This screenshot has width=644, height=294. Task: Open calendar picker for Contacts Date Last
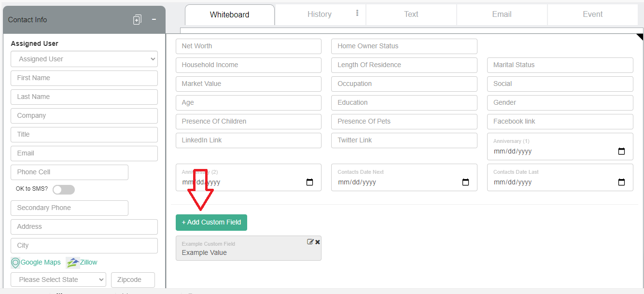621,182
